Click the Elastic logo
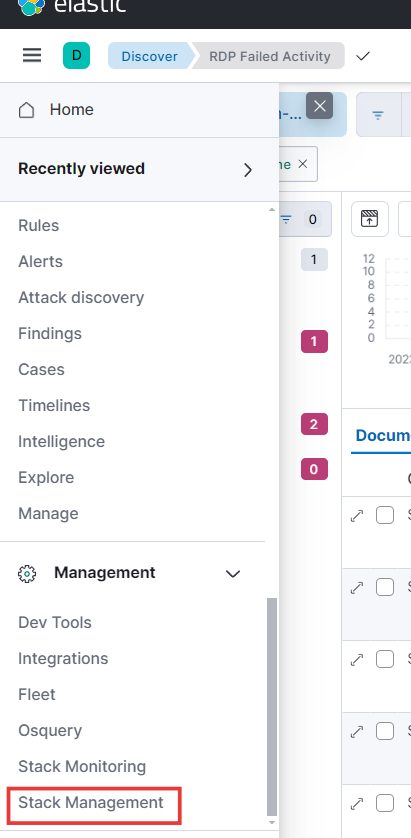411x838 pixels. coord(31,5)
